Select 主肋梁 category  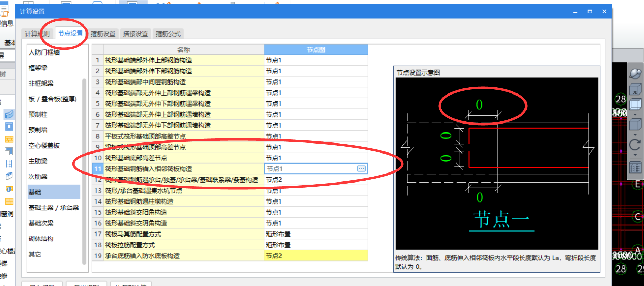pyautogui.click(x=38, y=161)
